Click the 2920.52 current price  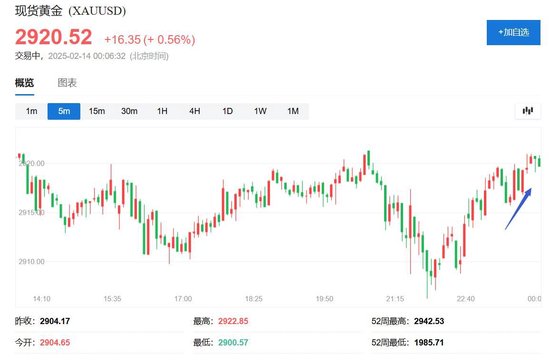tap(53, 37)
